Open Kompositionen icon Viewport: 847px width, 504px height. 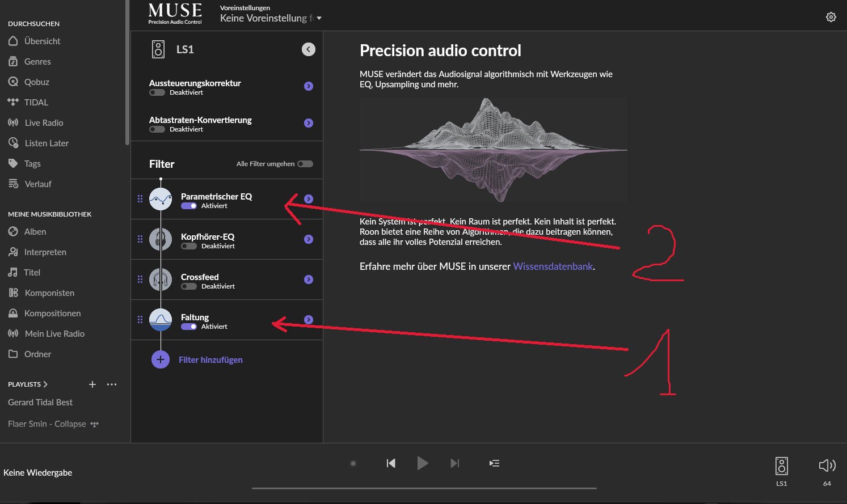(x=13, y=313)
